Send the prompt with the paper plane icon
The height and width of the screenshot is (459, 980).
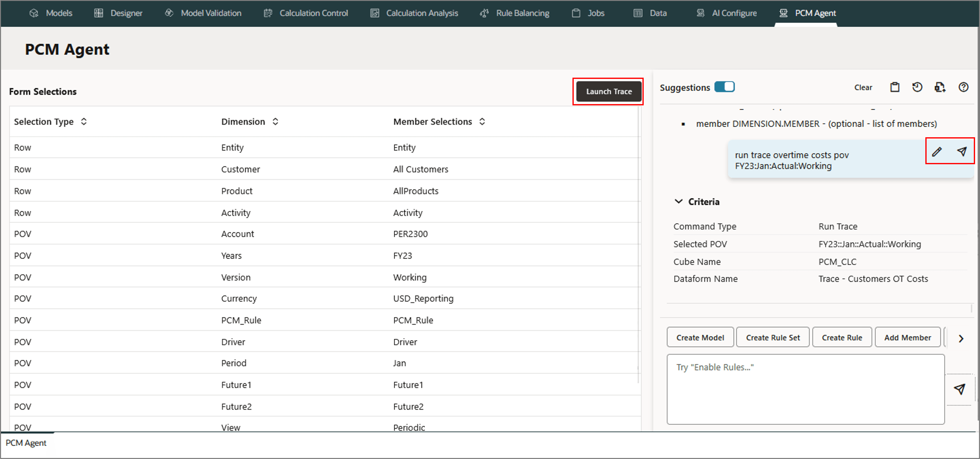pyautogui.click(x=959, y=389)
